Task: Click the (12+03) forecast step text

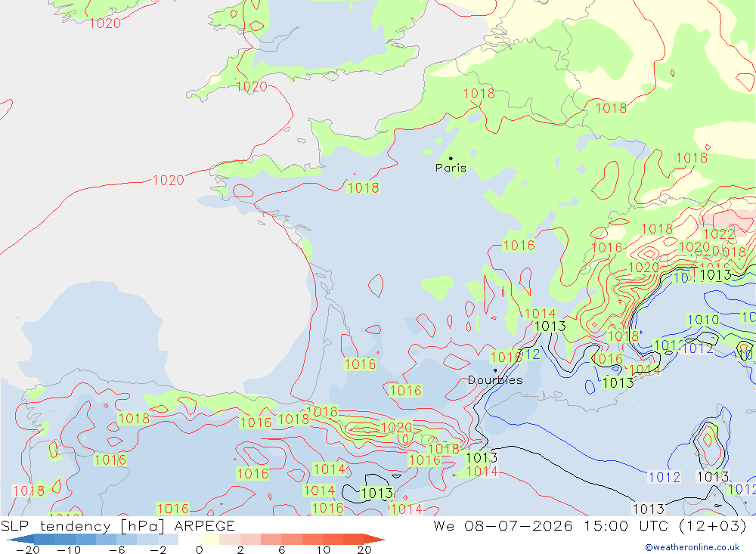Action: pyautogui.click(x=713, y=525)
